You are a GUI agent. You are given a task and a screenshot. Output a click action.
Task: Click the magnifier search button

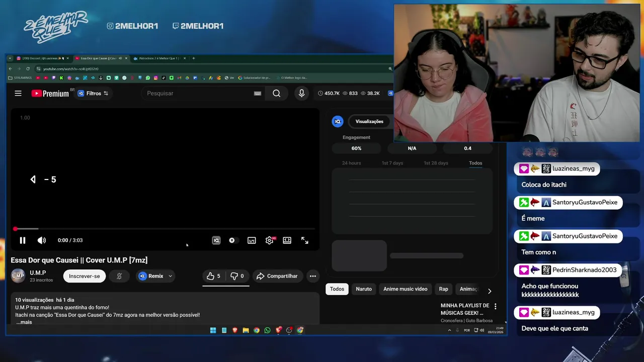click(x=276, y=93)
